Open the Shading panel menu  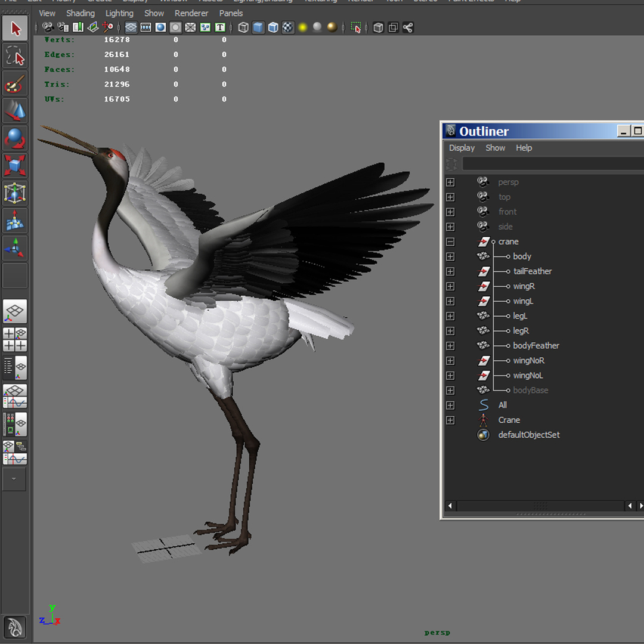[80, 13]
